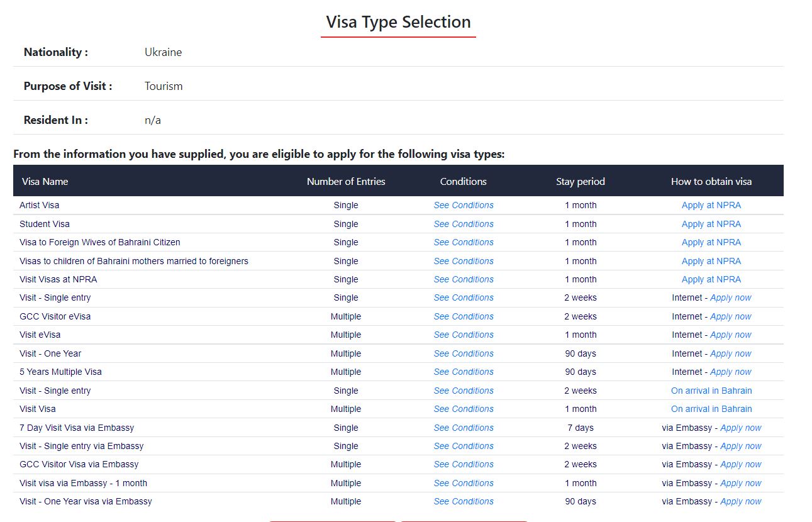Apply now for 7 Day Visit Visa via Embassy
Image resolution: width=812 pixels, height=522 pixels.
(x=740, y=428)
